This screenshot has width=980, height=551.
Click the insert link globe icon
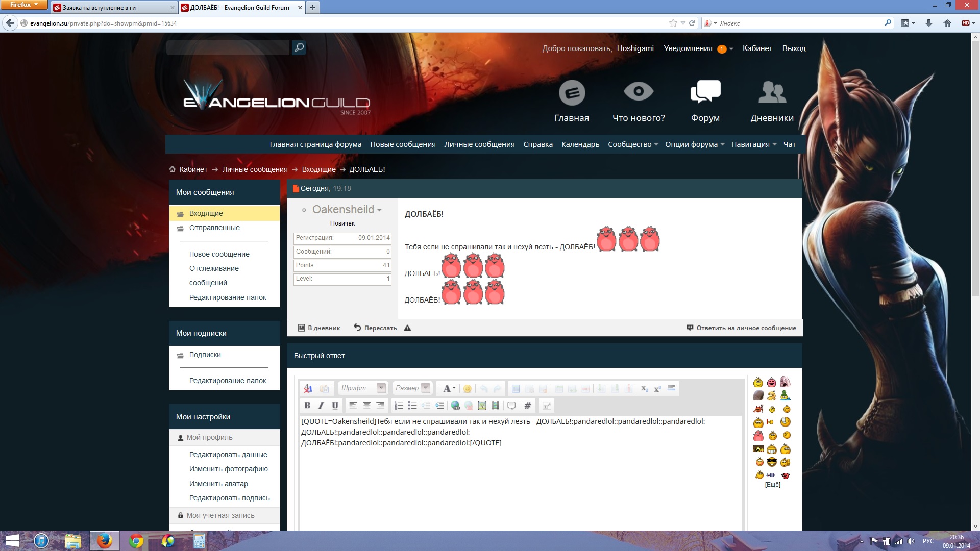pyautogui.click(x=455, y=406)
